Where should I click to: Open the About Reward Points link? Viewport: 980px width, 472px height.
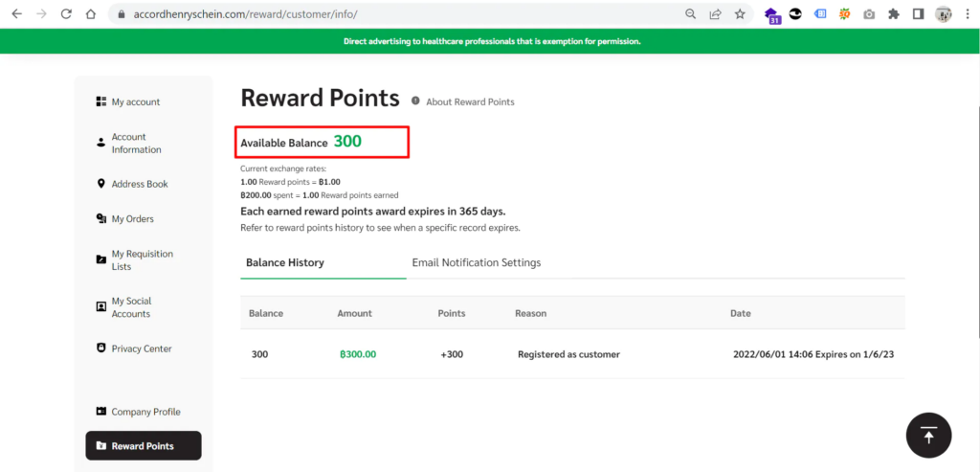point(470,101)
